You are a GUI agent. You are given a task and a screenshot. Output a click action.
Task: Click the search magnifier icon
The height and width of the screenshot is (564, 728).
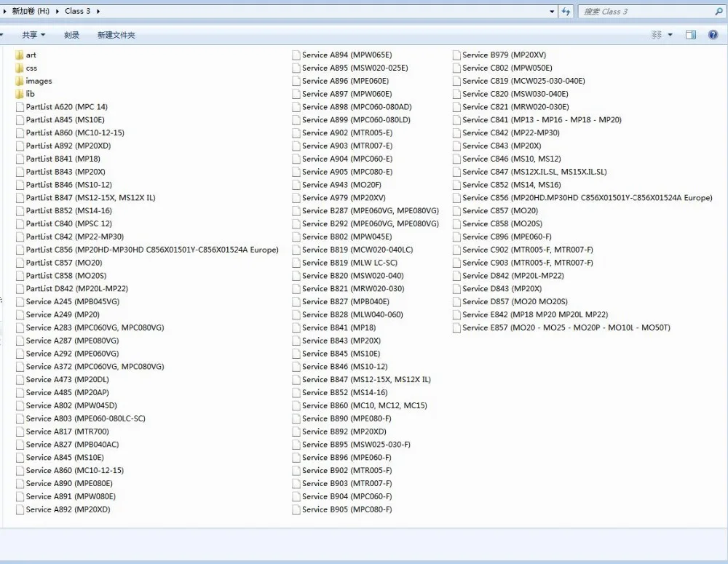[719, 11]
